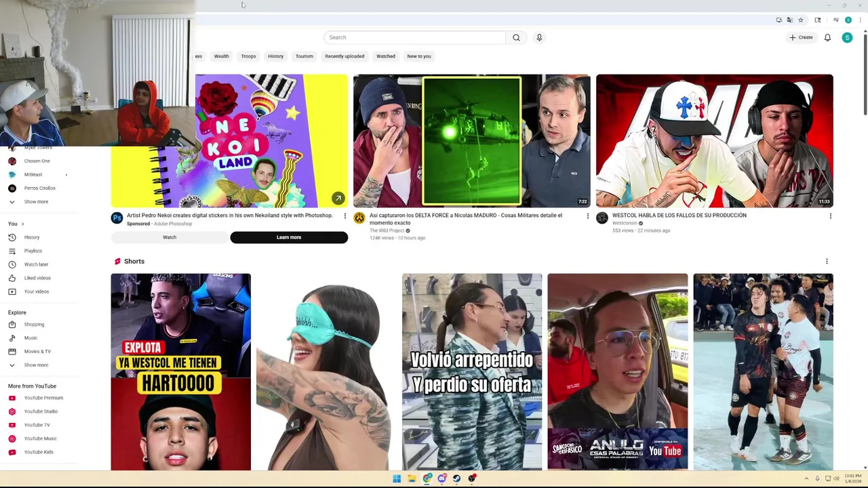The image size is (868, 488).
Task: Open Discord from the taskbar
Action: 441,479
